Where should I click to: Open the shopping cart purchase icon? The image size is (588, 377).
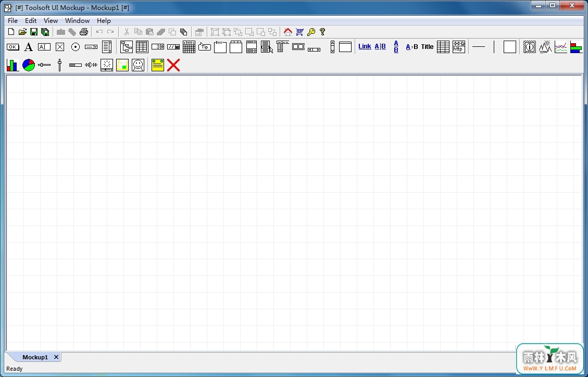[x=299, y=32]
